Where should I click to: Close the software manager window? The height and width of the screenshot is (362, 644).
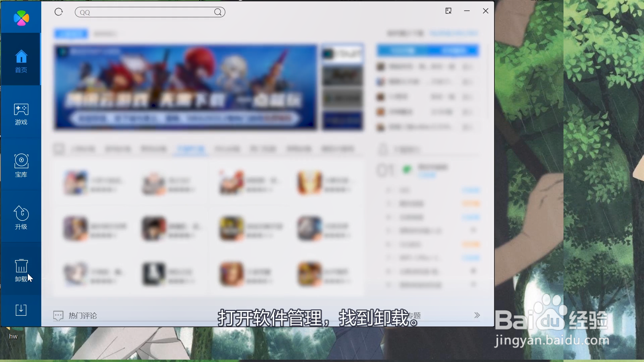[485, 11]
